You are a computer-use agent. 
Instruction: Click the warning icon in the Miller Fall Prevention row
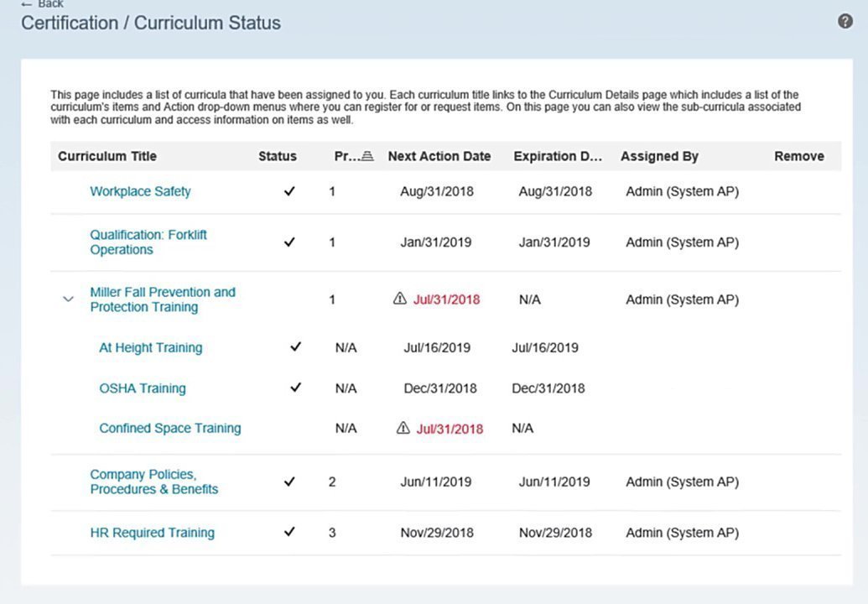click(400, 299)
